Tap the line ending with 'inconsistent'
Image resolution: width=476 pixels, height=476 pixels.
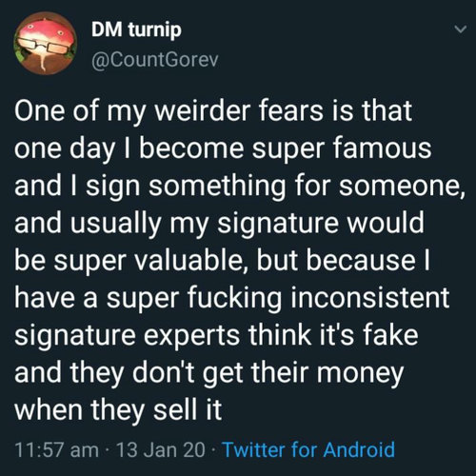coord(232,297)
